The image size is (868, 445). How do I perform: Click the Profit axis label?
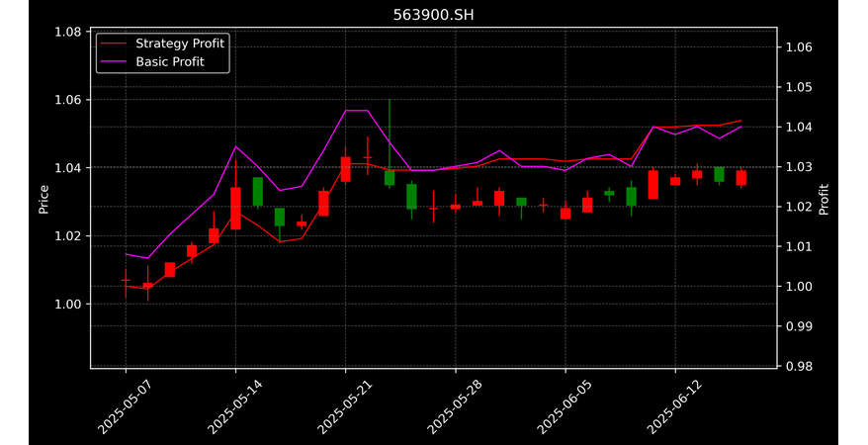[x=824, y=199]
